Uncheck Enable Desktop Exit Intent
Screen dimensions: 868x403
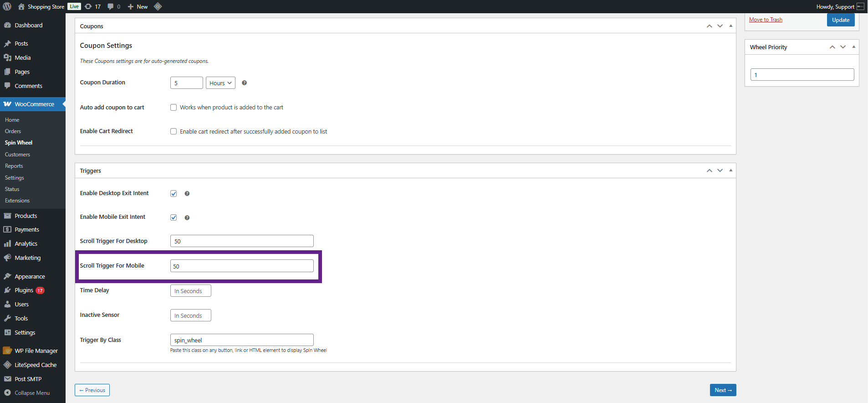point(174,194)
